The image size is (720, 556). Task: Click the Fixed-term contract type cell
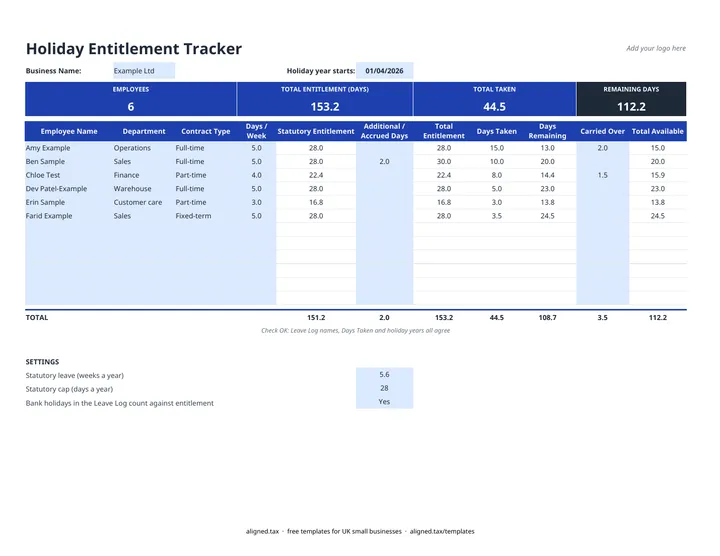(193, 216)
